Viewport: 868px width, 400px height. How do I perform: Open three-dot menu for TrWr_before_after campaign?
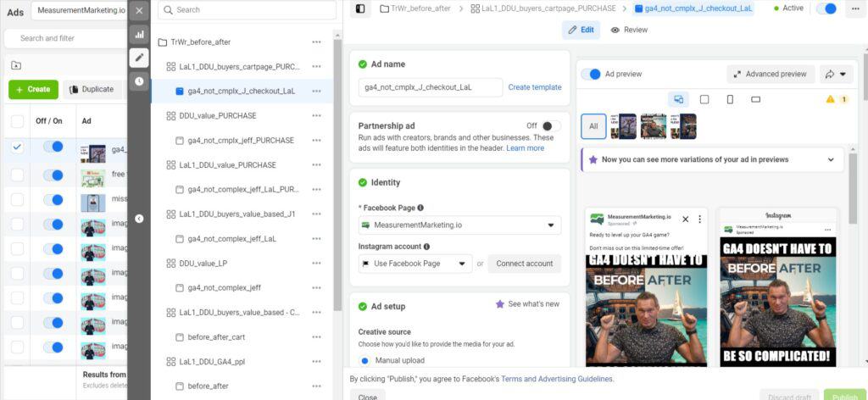click(316, 42)
